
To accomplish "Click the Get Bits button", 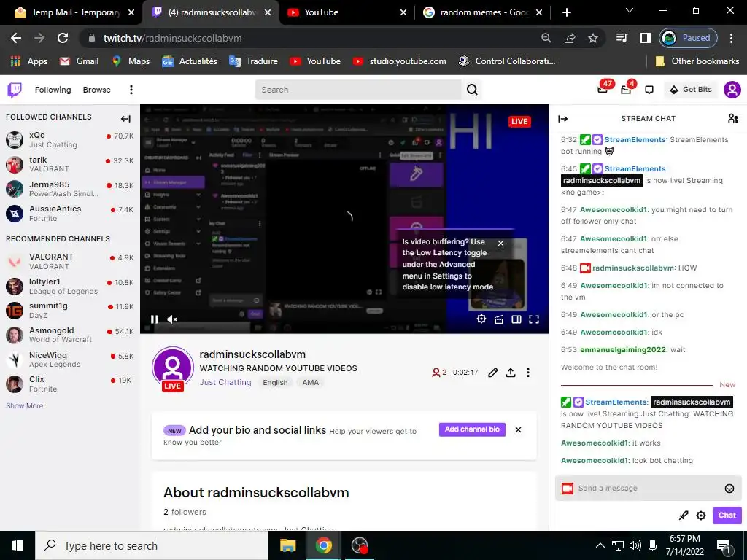I will pos(691,90).
